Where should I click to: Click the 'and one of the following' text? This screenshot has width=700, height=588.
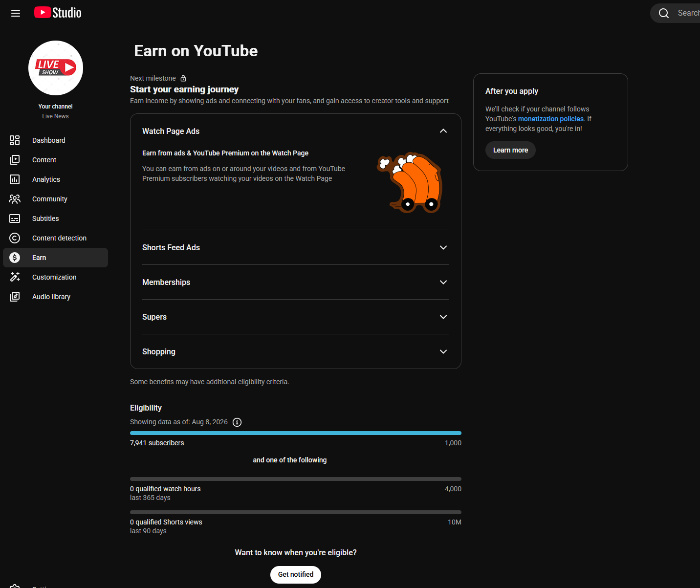(290, 460)
